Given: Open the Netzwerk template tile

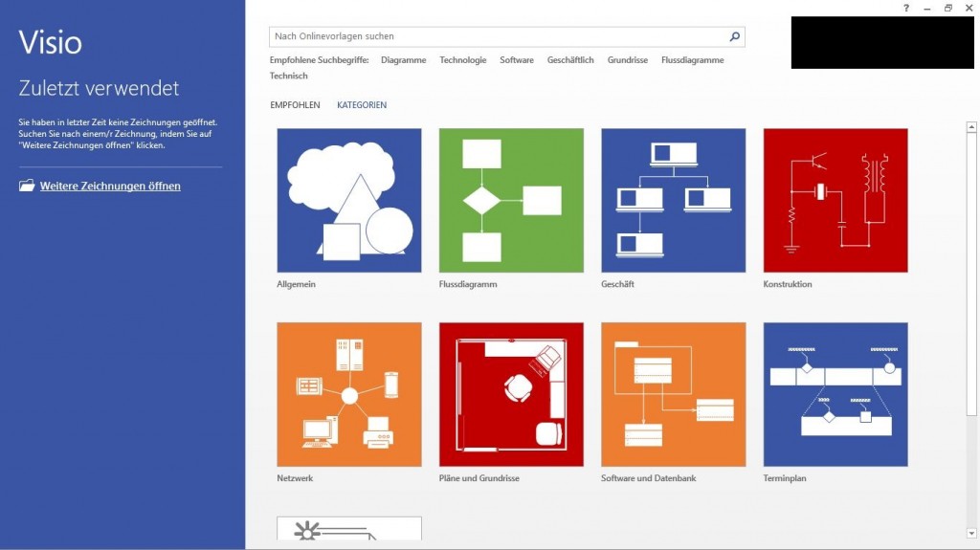Looking at the screenshot, I should [x=349, y=394].
